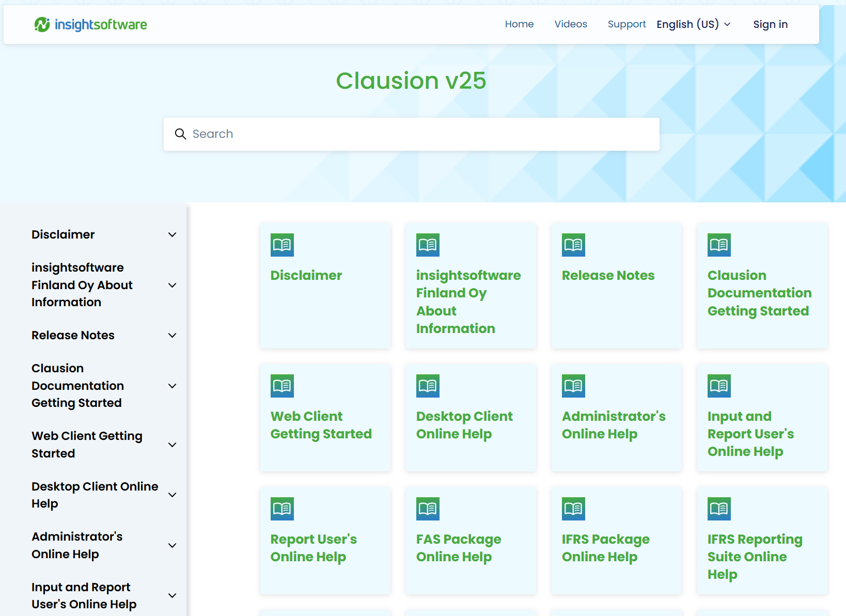The width and height of the screenshot is (846, 616).
Task: Select Desktop Client Online Help in sidebar
Action: [95, 495]
